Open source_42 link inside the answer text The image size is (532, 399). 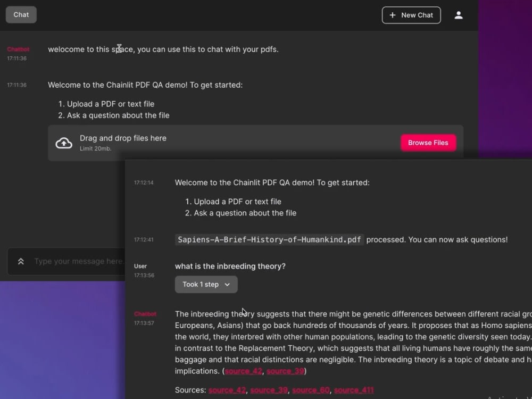coord(244,371)
